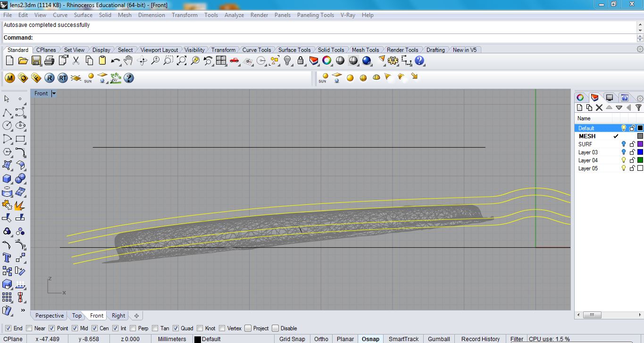The height and width of the screenshot is (343, 644).
Task: Click the Render blue sphere icon
Action: coord(367,60)
